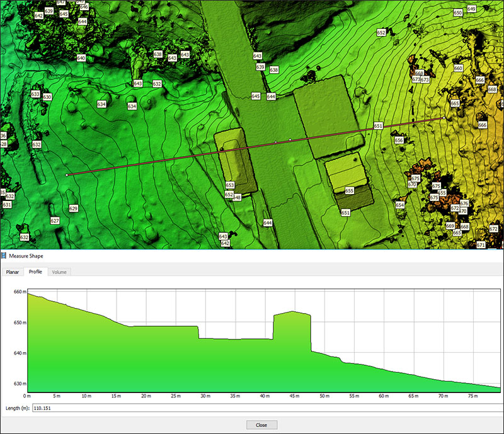This screenshot has width=504, height=434.
Task: Click the 656 contour label
Action: [x=399, y=140]
